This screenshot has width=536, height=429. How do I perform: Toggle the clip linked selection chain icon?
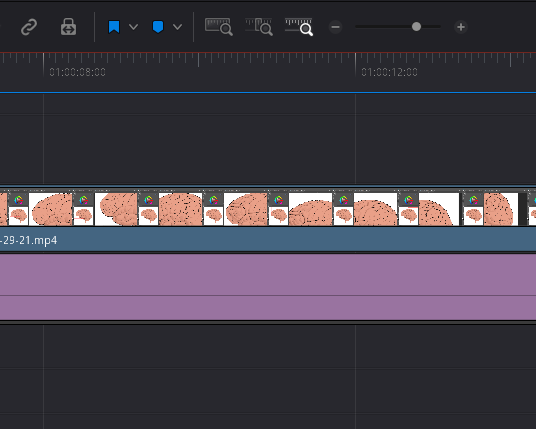point(29,27)
